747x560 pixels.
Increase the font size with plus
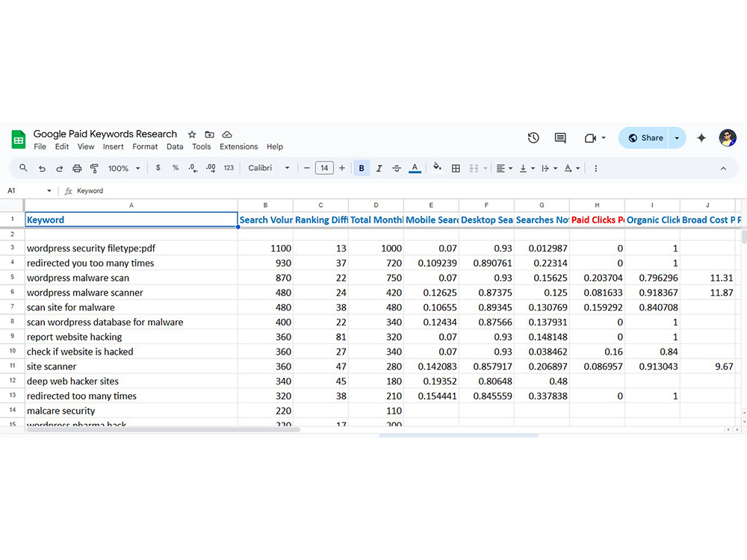(342, 168)
